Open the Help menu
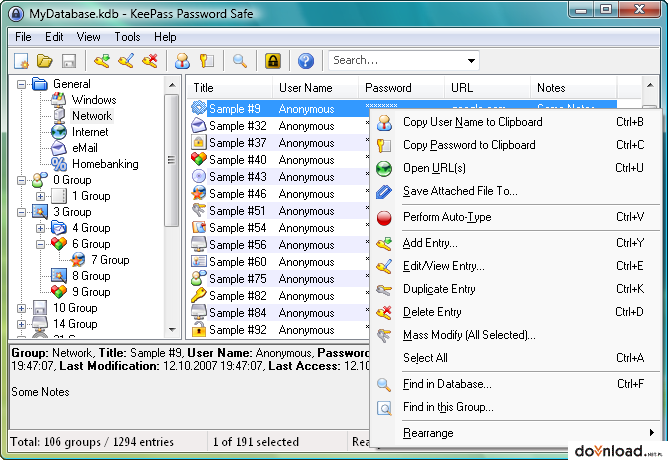This screenshot has height=460, width=668. (165, 37)
